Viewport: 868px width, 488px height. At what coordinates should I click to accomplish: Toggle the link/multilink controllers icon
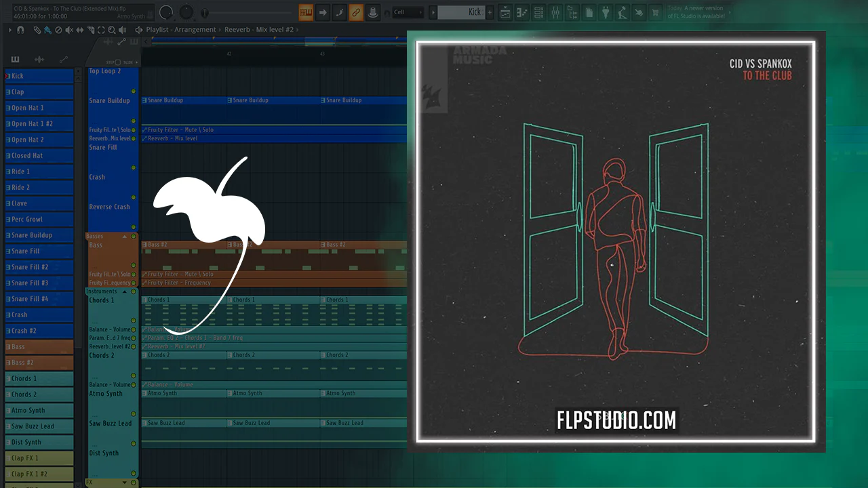[x=356, y=12]
